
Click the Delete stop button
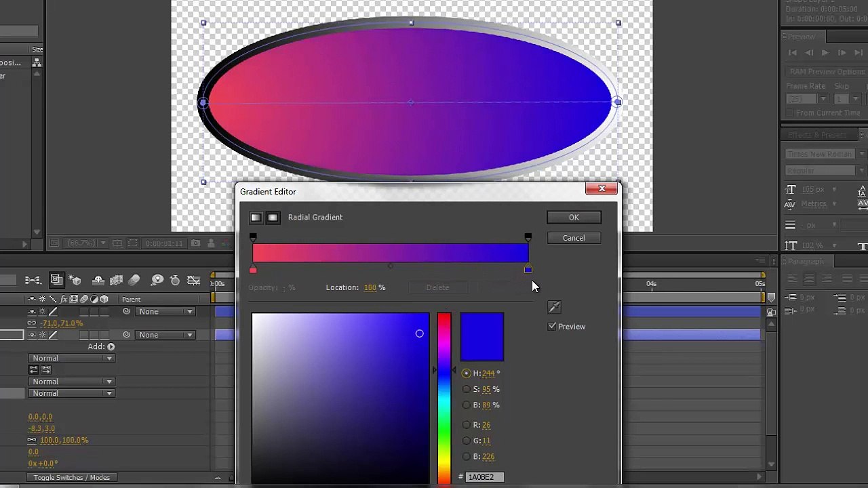tap(437, 288)
